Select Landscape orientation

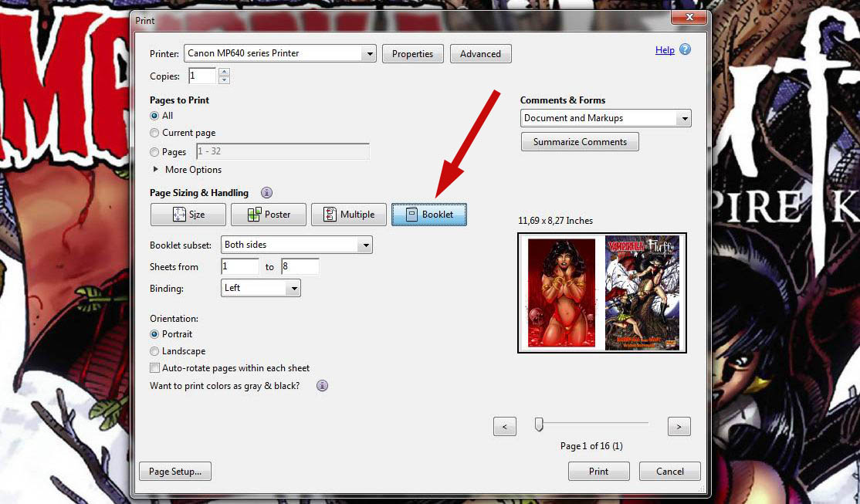(x=154, y=351)
